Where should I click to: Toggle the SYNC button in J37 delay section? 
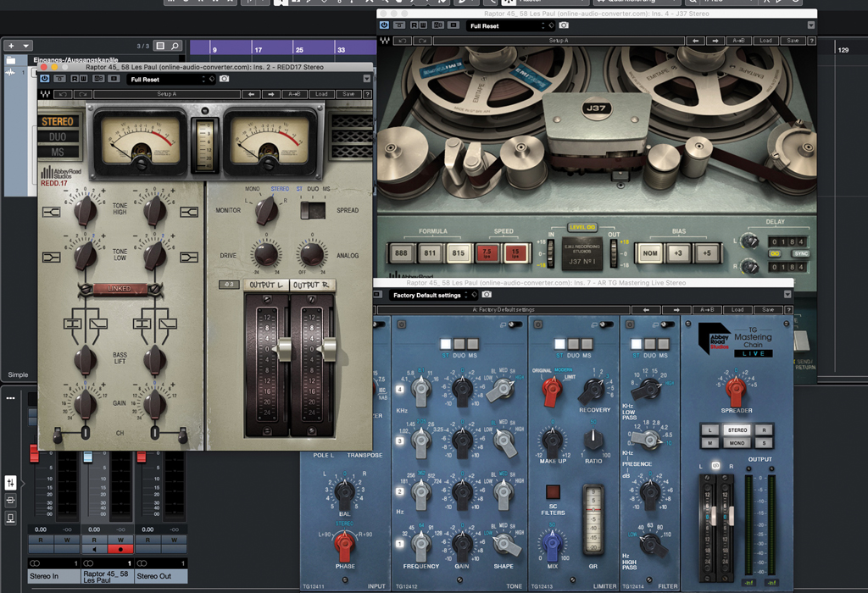(x=801, y=253)
